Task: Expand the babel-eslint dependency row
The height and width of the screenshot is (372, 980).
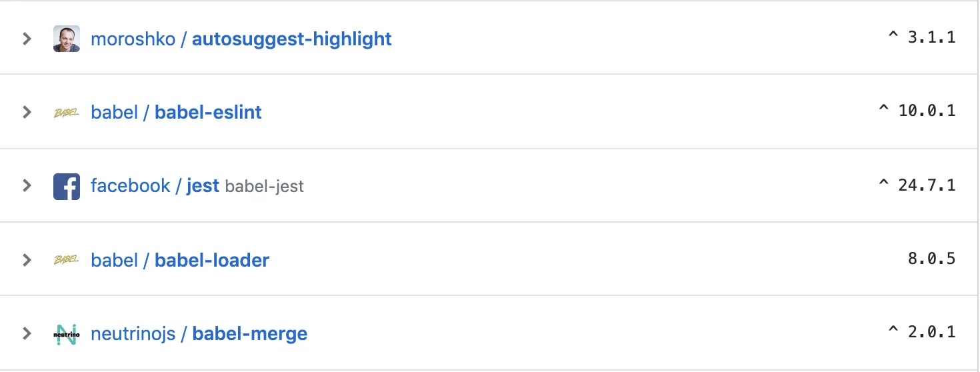Action: 27,112
